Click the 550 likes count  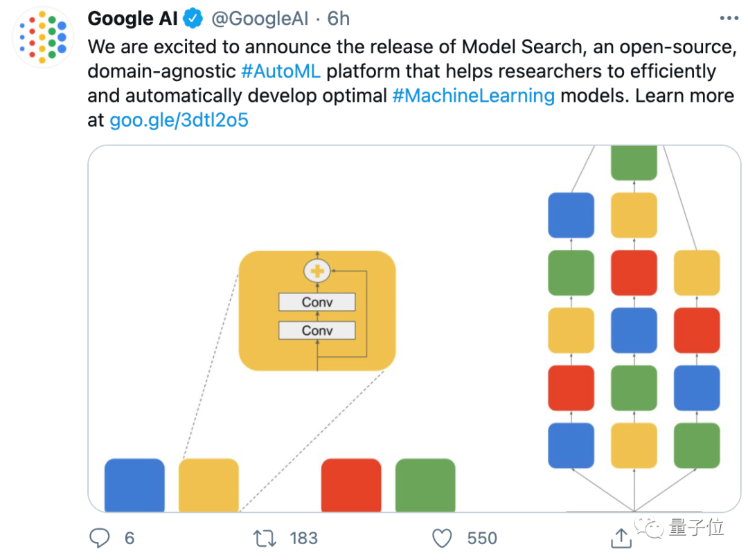pos(481,538)
